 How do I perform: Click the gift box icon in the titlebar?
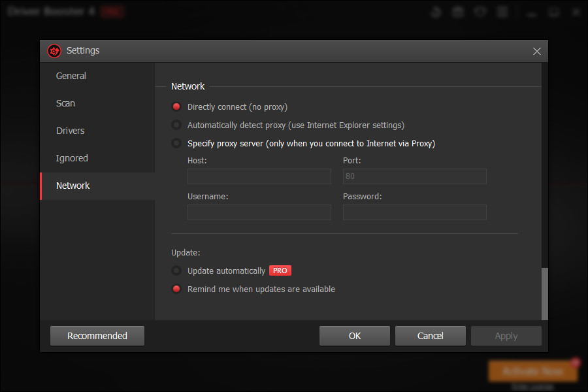[x=457, y=11]
